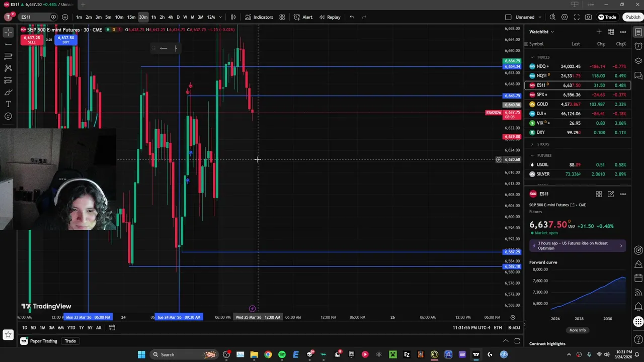Click the ES1! symbol search field
The height and width of the screenshot is (362, 644).
tap(37, 17)
